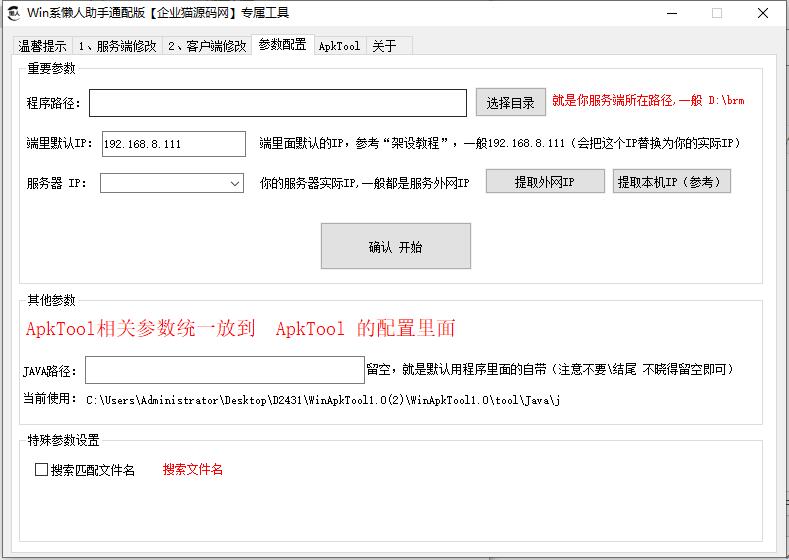Enable the 搜索匹配文件名 checkbox
Screen dimensions: 789x560
(x=41, y=469)
